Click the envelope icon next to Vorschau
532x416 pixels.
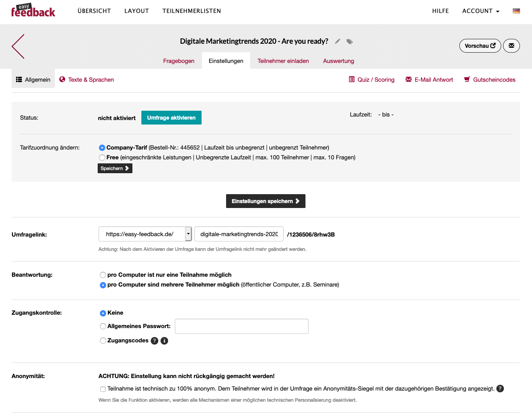[x=511, y=46]
